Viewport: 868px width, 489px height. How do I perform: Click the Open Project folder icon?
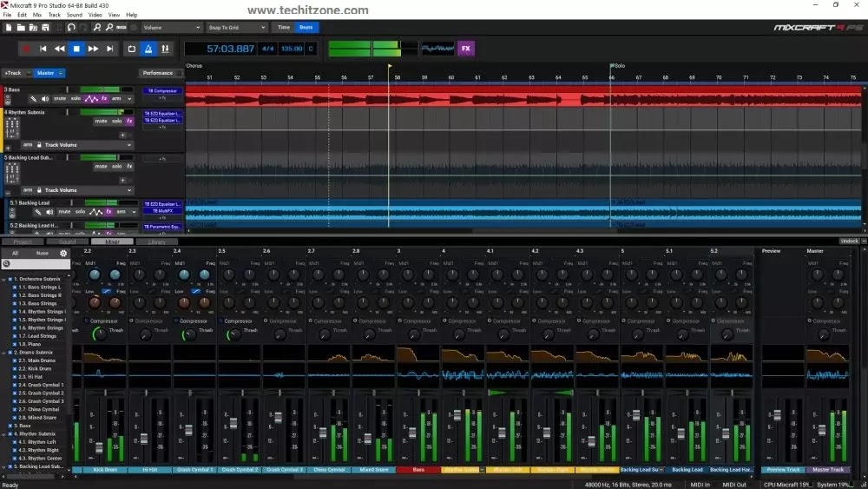21,27
